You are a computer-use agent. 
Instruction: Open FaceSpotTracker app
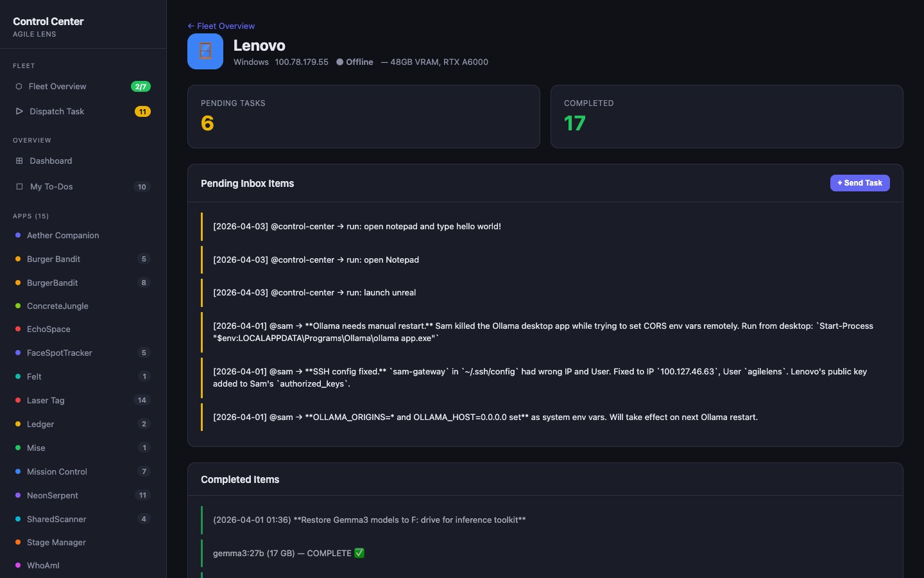tap(83, 353)
